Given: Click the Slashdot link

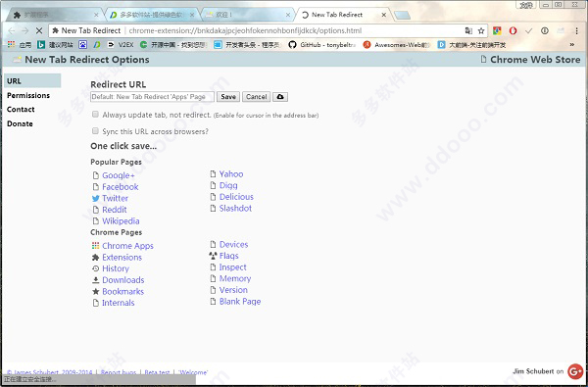Looking at the screenshot, I should click(235, 208).
